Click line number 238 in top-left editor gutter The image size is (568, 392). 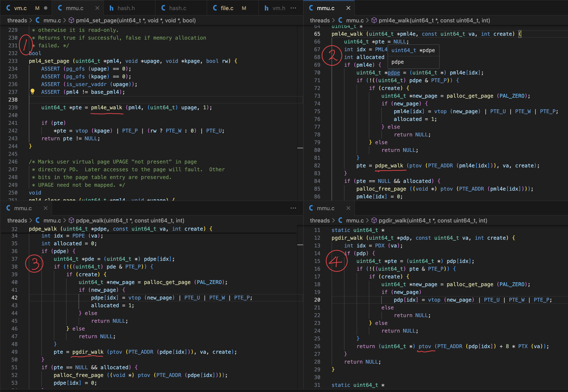coord(13,100)
